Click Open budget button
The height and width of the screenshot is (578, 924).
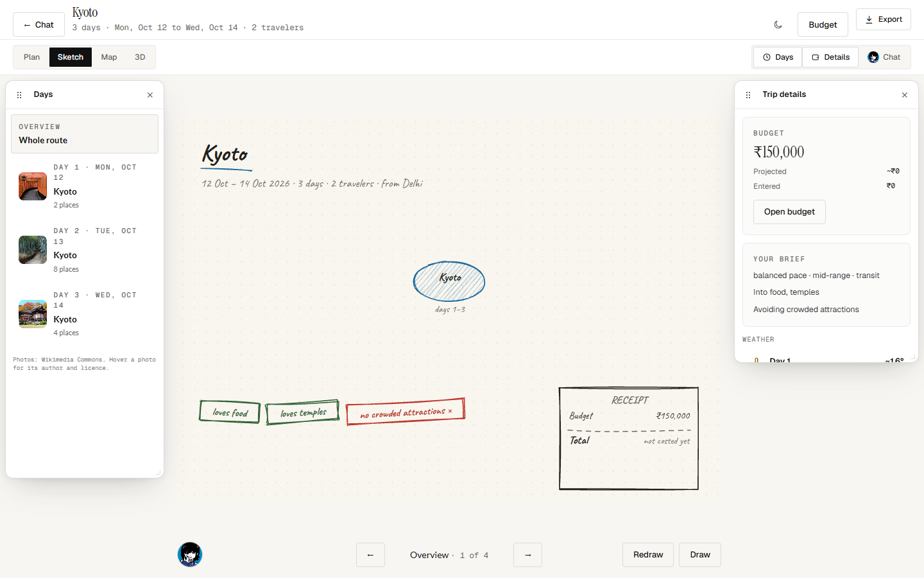point(789,212)
